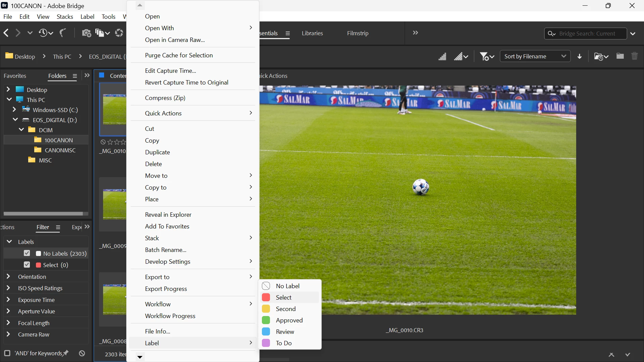This screenshot has height=362, width=644.
Task: Enable 'AND' for Keywords checkbox
Action: coord(7,353)
